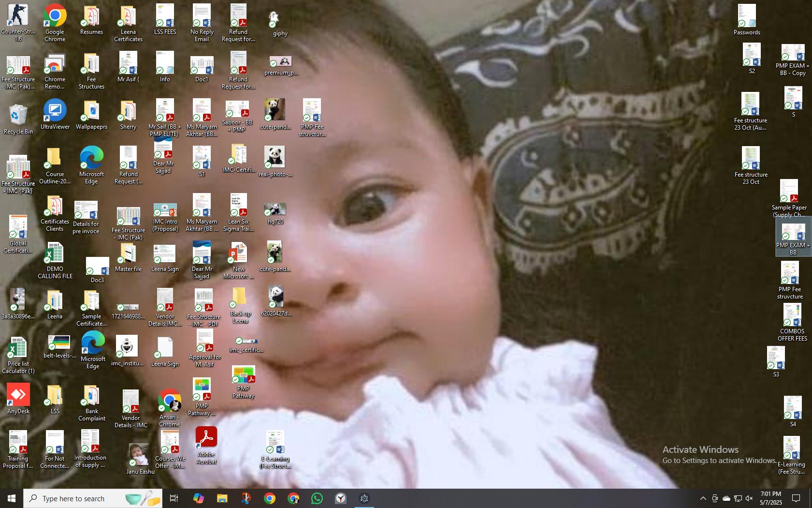Open the Approval for M. Asif PDF
The width and height of the screenshot is (812, 508).
(x=205, y=348)
